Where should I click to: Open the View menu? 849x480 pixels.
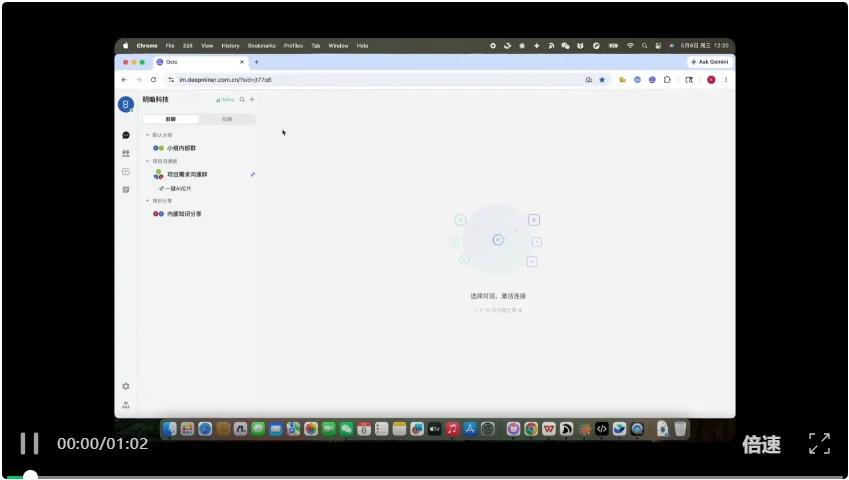(207, 46)
